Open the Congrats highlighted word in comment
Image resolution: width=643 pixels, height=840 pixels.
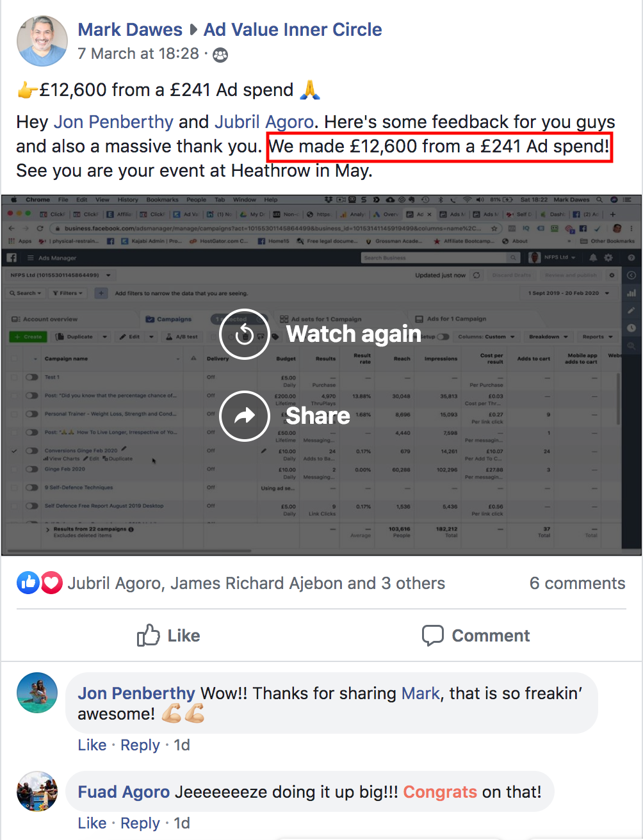click(x=440, y=792)
